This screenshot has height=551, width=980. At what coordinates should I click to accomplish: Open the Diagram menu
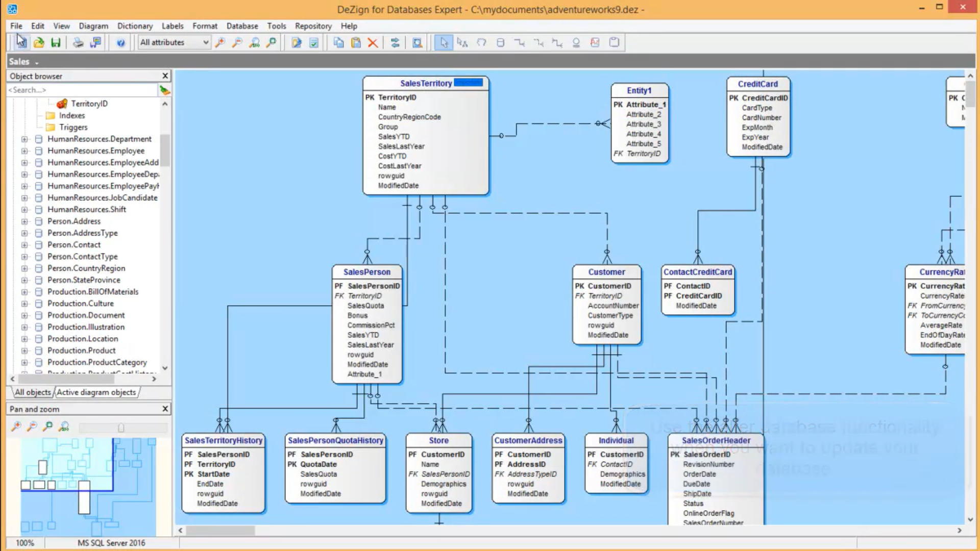coord(93,26)
